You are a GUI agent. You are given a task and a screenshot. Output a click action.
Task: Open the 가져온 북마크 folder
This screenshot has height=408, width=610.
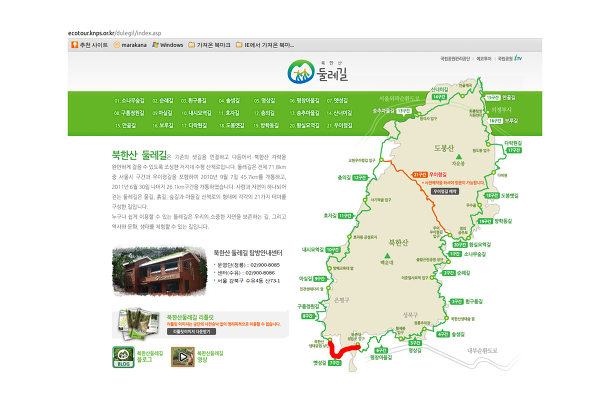[209, 45]
